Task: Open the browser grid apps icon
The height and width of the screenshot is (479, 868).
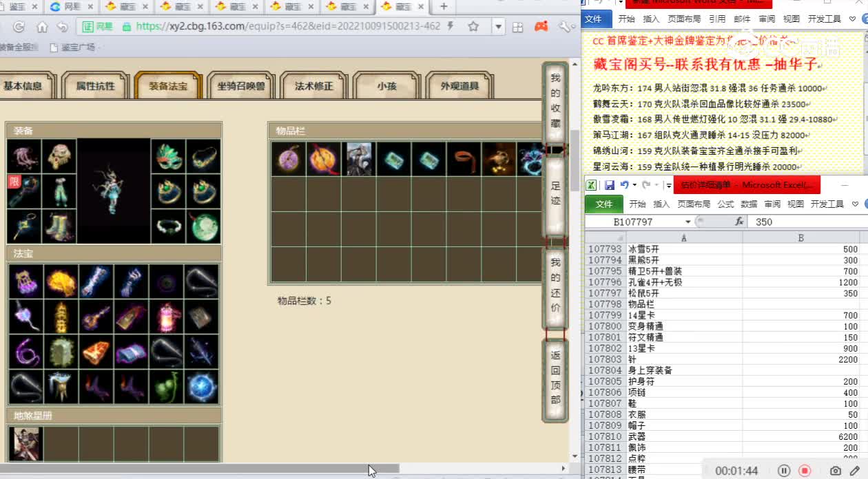Action: pyautogui.click(x=518, y=27)
